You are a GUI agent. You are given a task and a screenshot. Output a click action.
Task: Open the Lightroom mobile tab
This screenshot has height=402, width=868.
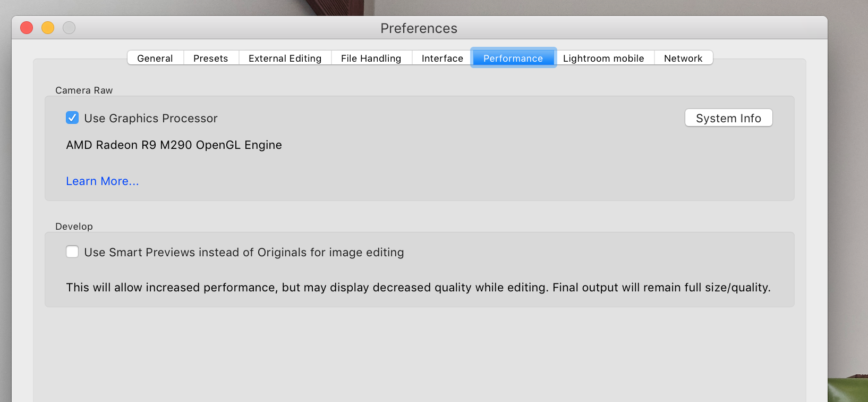(603, 58)
